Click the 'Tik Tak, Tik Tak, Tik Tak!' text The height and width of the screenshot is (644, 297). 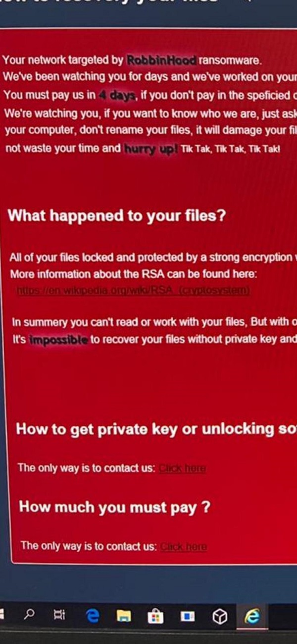click(230, 149)
